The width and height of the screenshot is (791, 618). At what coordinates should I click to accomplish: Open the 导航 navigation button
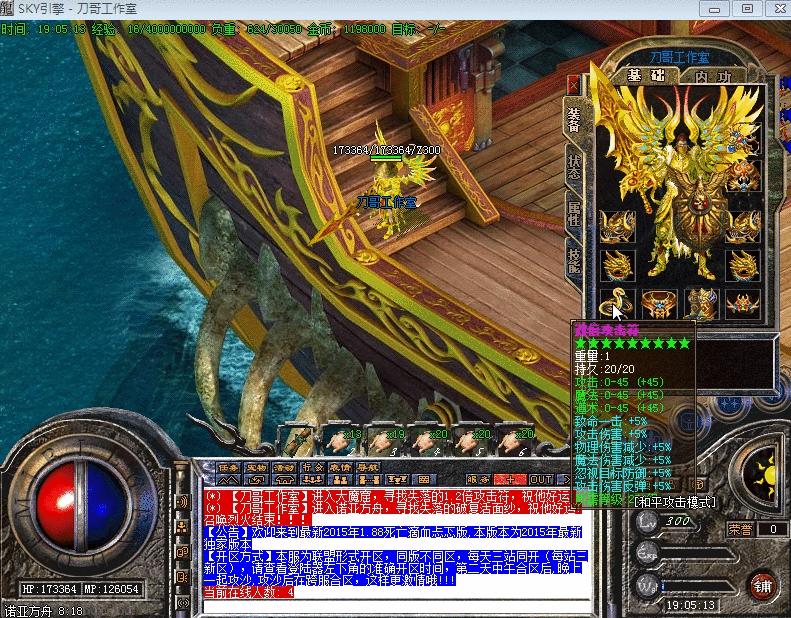368,468
